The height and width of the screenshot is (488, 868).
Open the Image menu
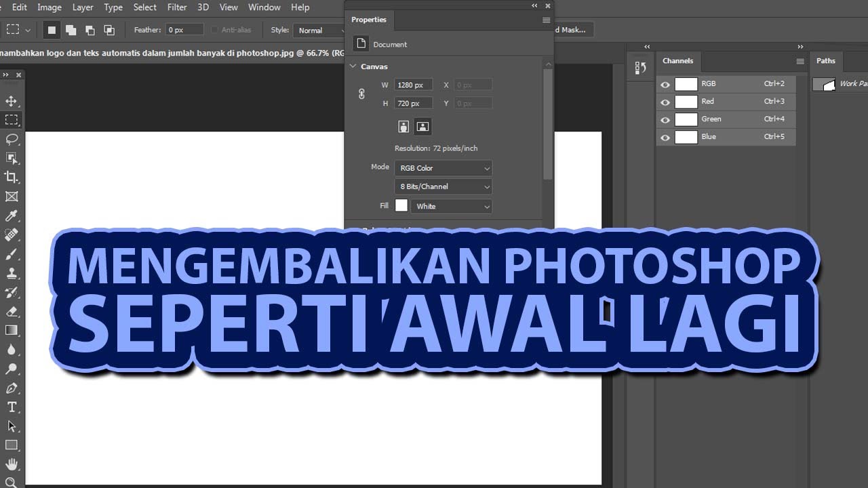pos(50,7)
